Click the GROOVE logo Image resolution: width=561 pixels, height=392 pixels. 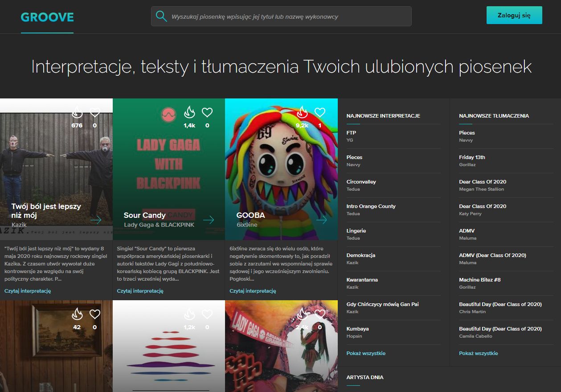[x=47, y=17]
